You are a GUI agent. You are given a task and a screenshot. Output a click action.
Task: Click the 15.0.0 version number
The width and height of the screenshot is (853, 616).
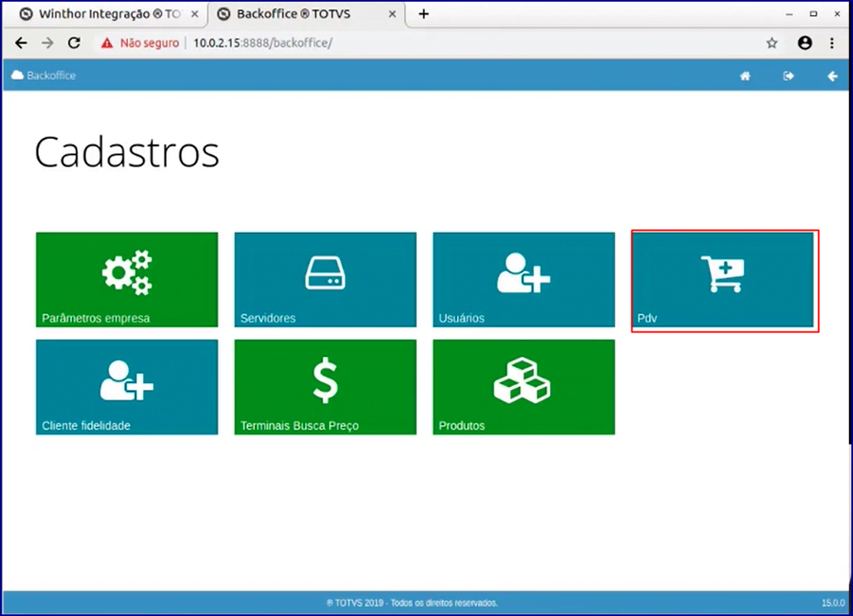click(x=833, y=603)
